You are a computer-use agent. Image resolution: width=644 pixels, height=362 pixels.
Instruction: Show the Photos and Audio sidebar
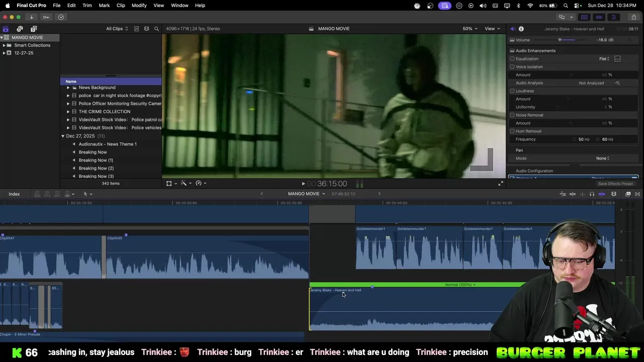click(20, 29)
